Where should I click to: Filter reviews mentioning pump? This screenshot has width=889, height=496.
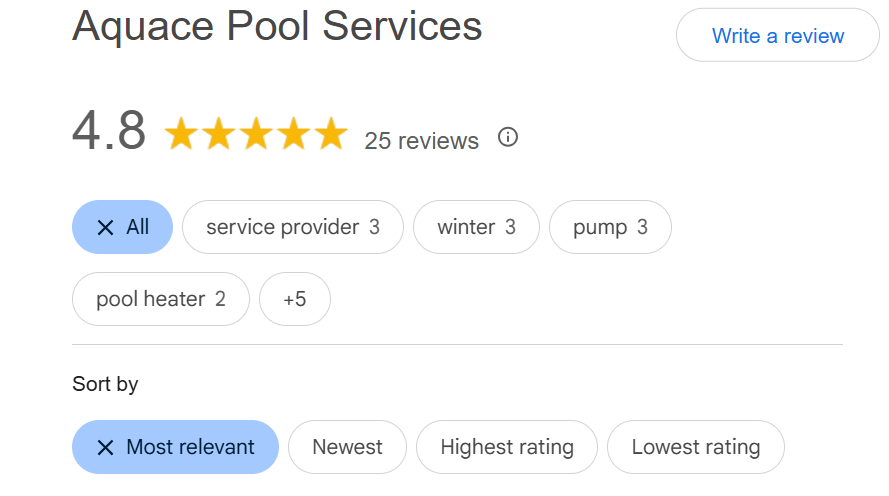(x=610, y=227)
